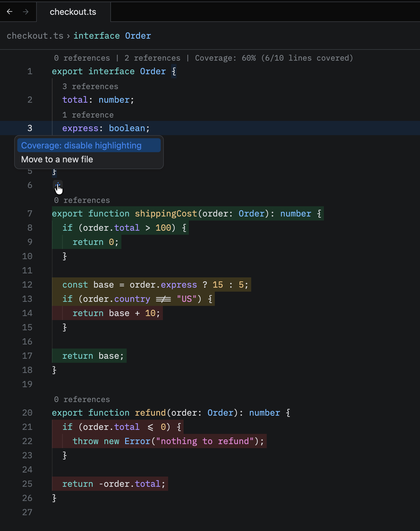Open '0 references' lens above refund

point(82,400)
